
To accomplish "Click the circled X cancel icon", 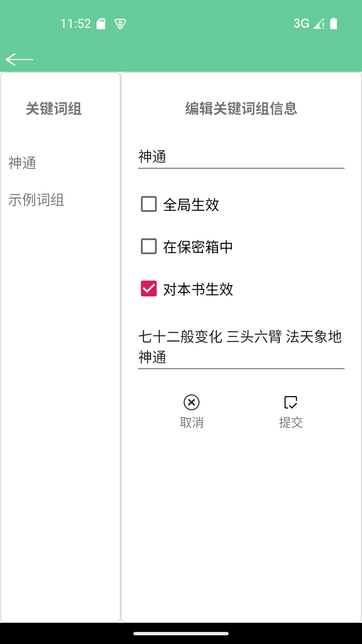I will 191,403.
